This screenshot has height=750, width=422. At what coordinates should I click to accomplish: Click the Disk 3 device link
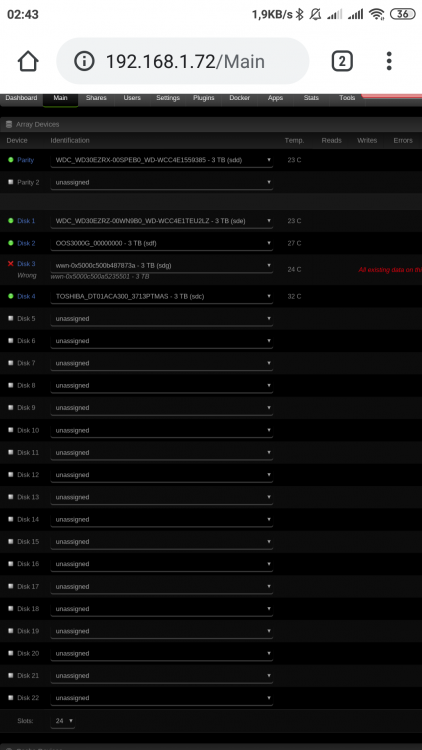[x=26, y=264]
